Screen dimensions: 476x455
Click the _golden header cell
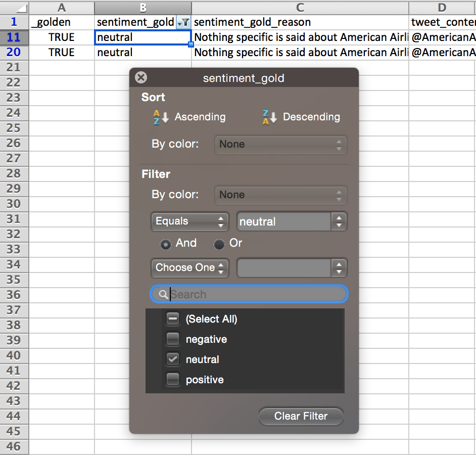[62, 22]
